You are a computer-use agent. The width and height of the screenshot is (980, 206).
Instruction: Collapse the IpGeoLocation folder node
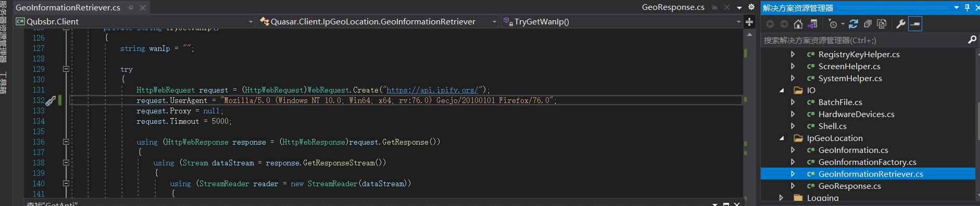[782, 138]
